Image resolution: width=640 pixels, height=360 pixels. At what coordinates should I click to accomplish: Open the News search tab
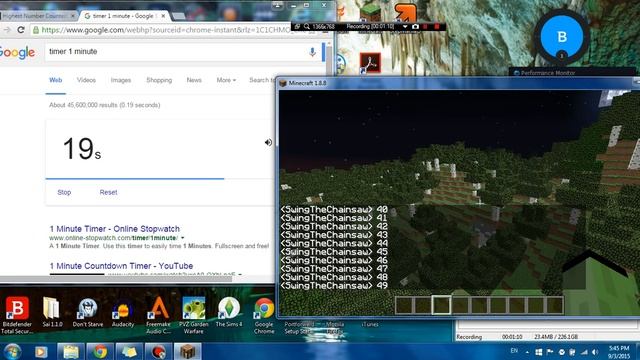pos(194,80)
